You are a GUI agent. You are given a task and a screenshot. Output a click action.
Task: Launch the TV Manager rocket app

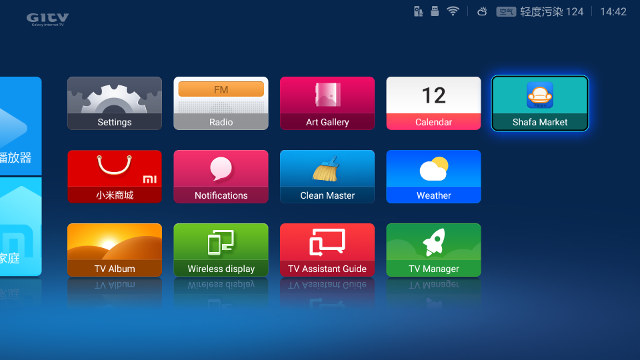tap(433, 250)
